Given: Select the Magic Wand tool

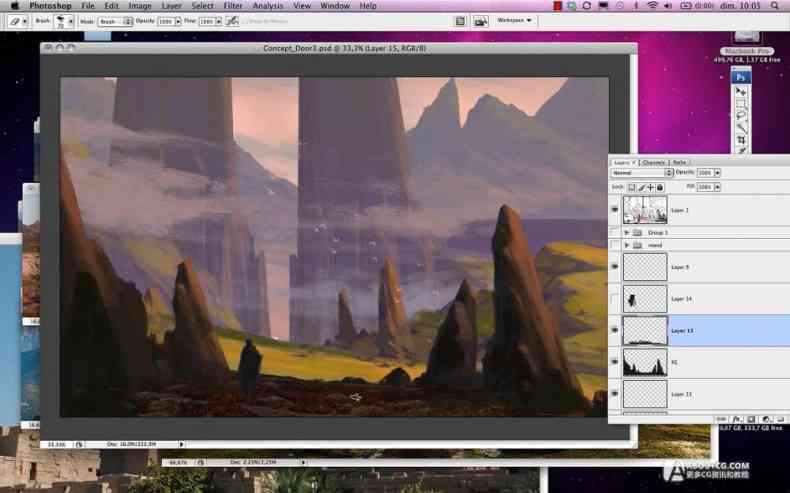Looking at the screenshot, I should [x=741, y=127].
